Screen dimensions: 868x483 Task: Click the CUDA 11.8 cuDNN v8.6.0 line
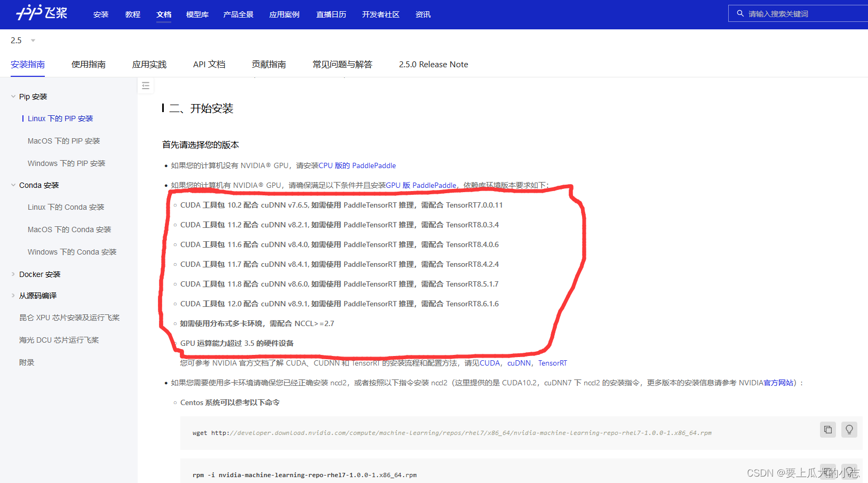pyautogui.click(x=339, y=284)
